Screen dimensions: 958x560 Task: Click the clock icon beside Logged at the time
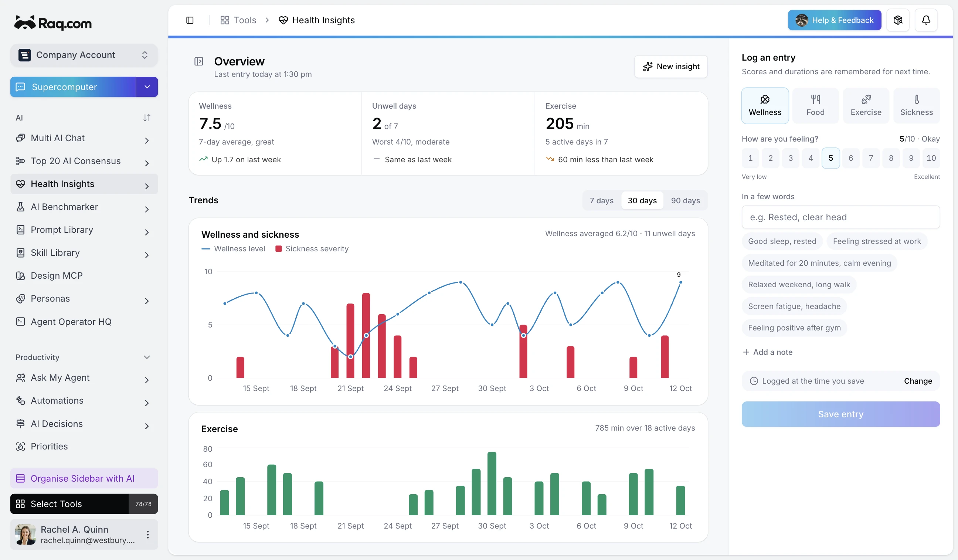pyautogui.click(x=754, y=381)
